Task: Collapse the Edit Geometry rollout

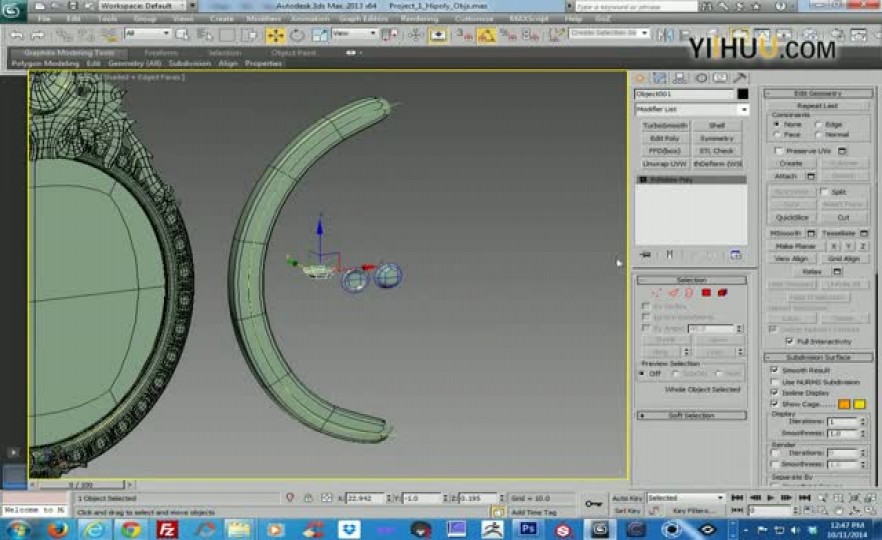Action: click(818, 93)
